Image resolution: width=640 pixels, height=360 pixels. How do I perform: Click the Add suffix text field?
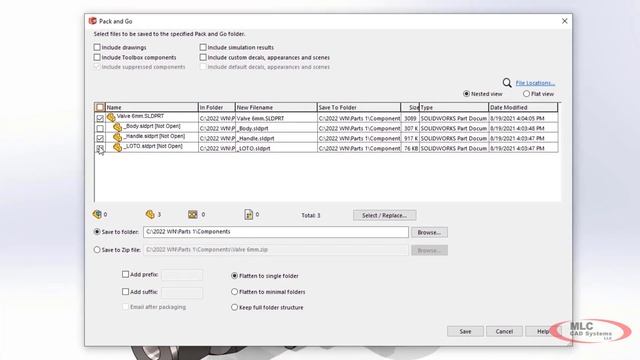pyautogui.click(x=182, y=292)
